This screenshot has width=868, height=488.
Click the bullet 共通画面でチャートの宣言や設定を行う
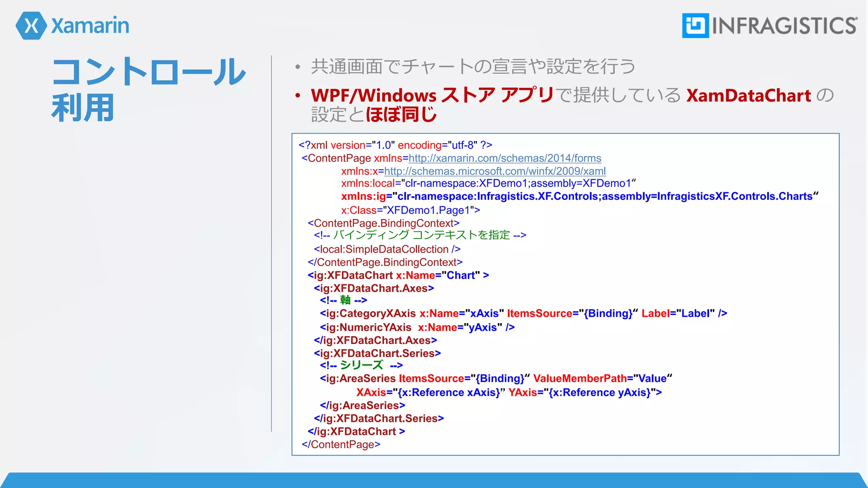point(473,67)
